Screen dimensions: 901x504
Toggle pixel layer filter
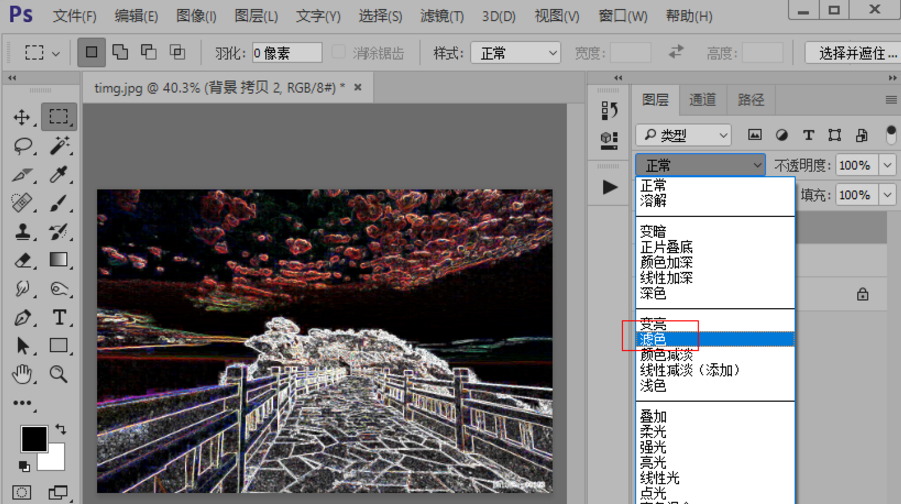coord(754,135)
